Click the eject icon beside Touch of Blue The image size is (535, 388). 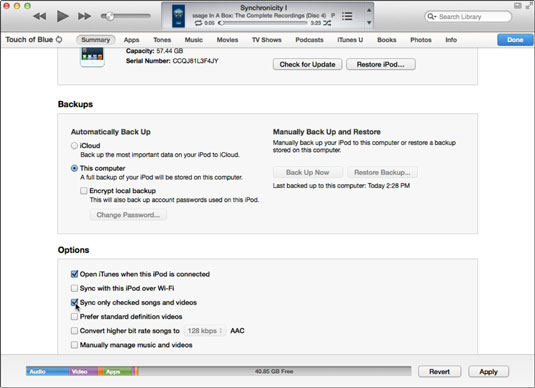pos(59,40)
